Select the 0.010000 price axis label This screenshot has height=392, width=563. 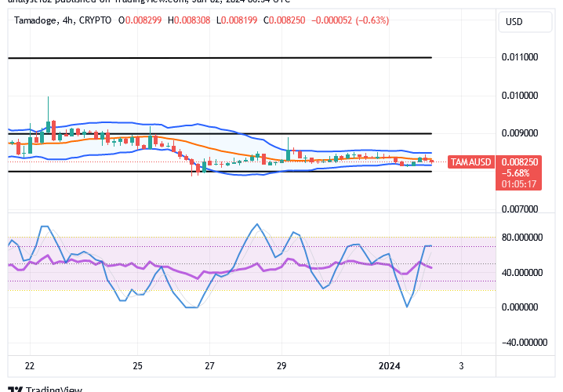[x=520, y=96]
